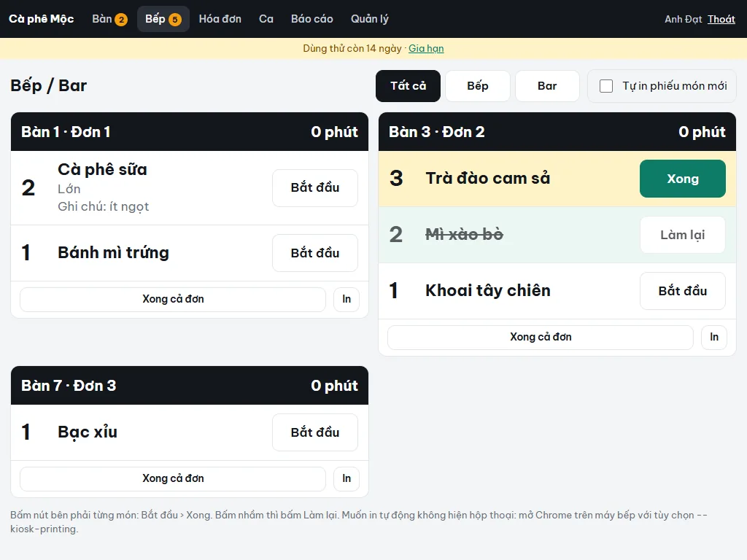Screen dimensions: 747x560
Task: Enable the 'Tự in phiếu món mới' checkbox
Action: pyautogui.click(x=606, y=86)
